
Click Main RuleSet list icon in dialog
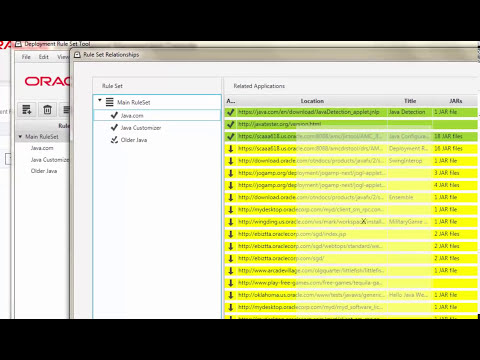click(110, 102)
